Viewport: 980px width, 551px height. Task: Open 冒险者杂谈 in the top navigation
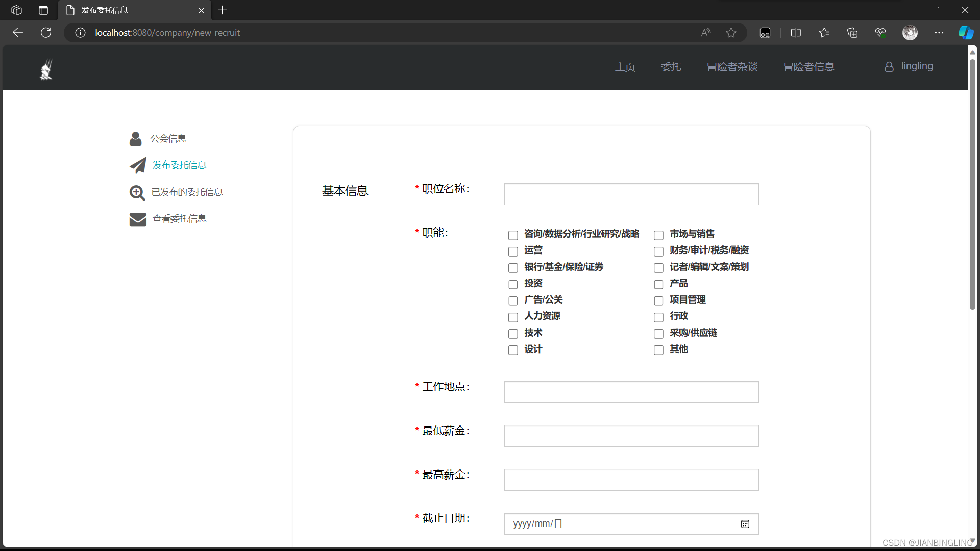732,67
